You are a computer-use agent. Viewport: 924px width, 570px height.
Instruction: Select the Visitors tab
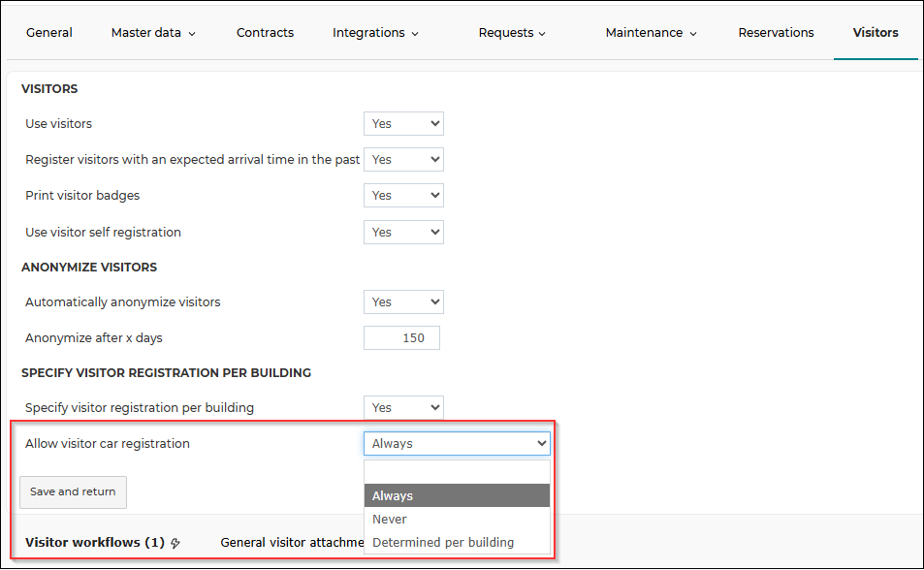point(876,33)
